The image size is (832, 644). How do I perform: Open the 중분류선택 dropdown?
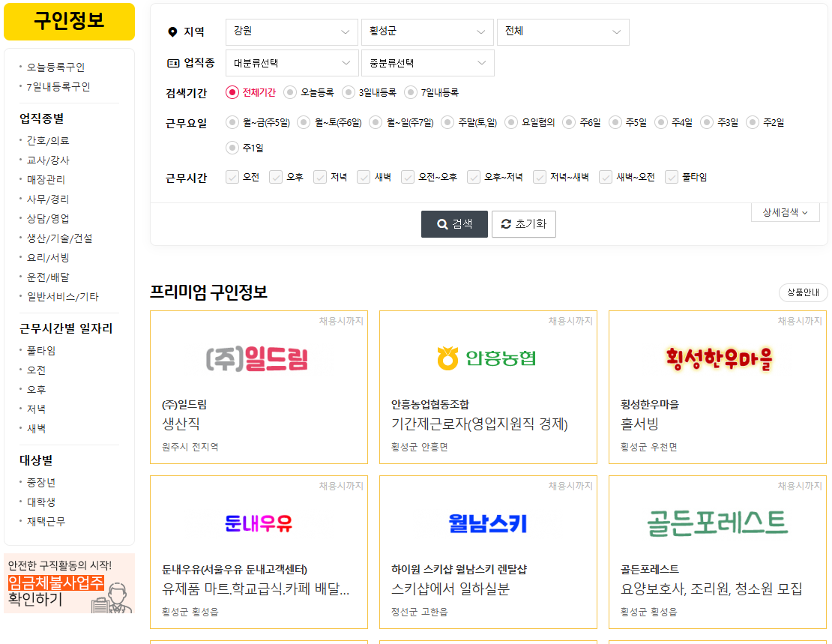(x=428, y=63)
